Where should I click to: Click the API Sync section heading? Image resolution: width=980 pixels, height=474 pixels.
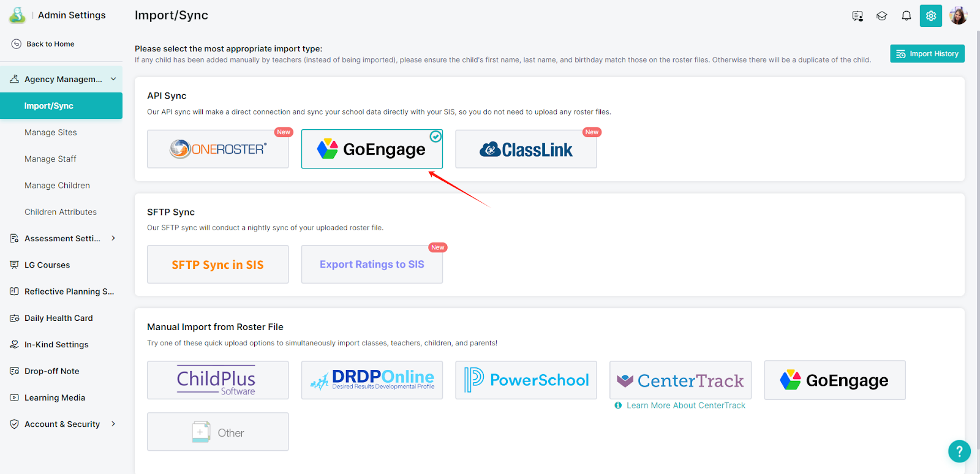click(167, 96)
